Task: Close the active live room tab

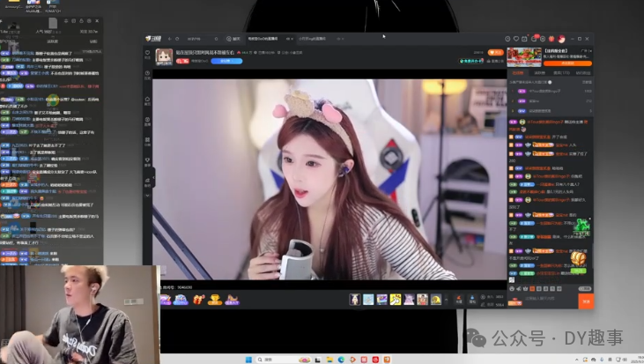Action: (x=292, y=39)
